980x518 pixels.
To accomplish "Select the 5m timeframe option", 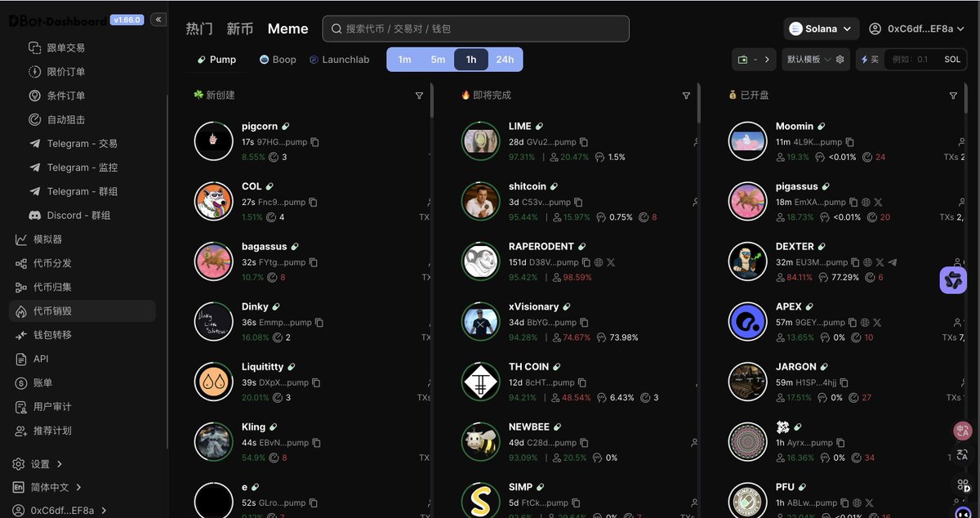I will [438, 60].
